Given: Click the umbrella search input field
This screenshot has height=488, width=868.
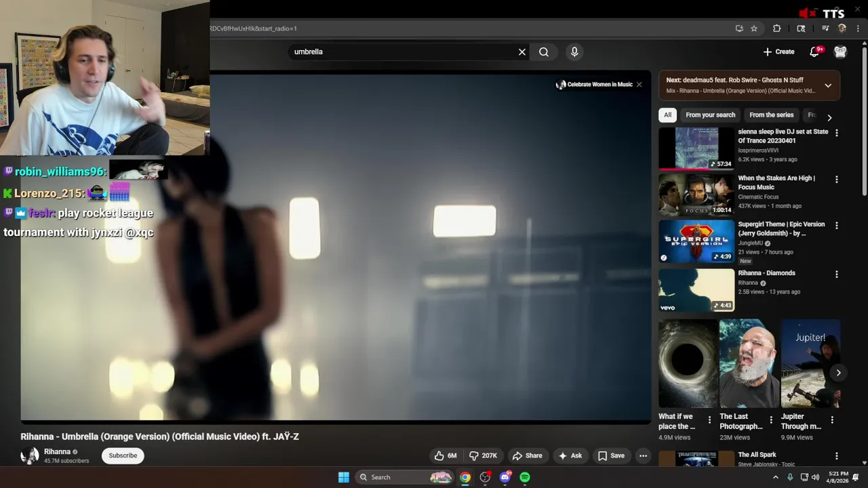Looking at the screenshot, I should click(404, 52).
